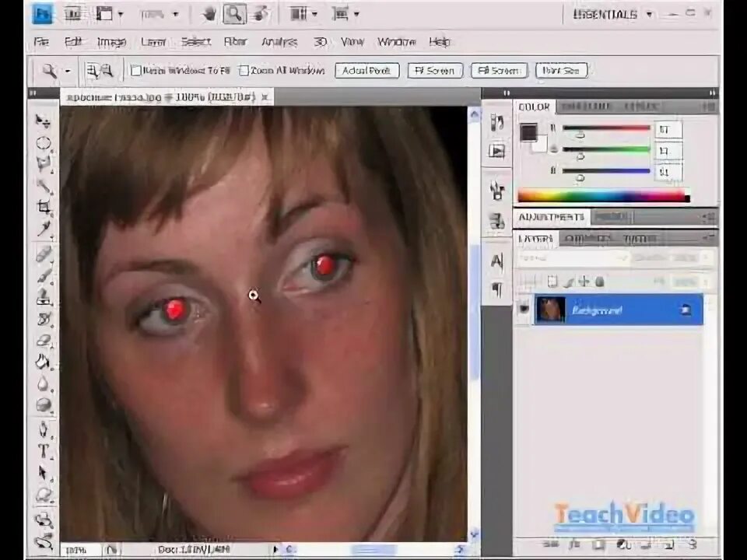747x560 pixels.
Task: Open the Window menu
Action: [396, 42]
